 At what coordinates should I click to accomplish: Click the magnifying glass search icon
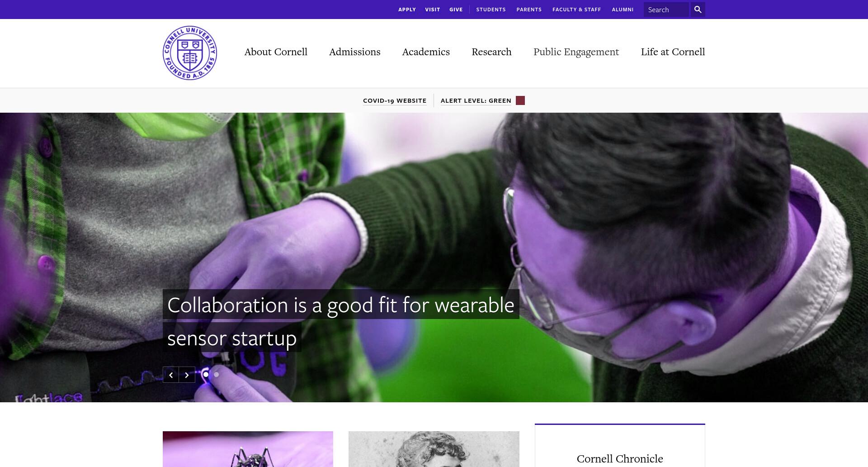click(x=698, y=10)
